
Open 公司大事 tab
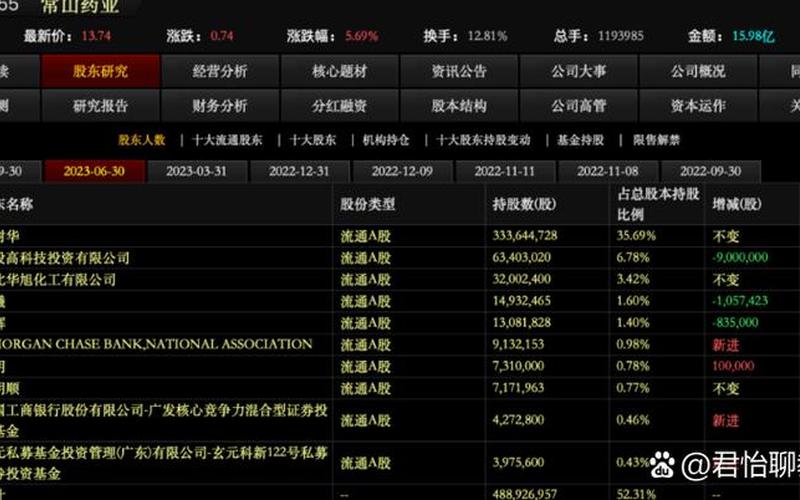[x=579, y=71]
